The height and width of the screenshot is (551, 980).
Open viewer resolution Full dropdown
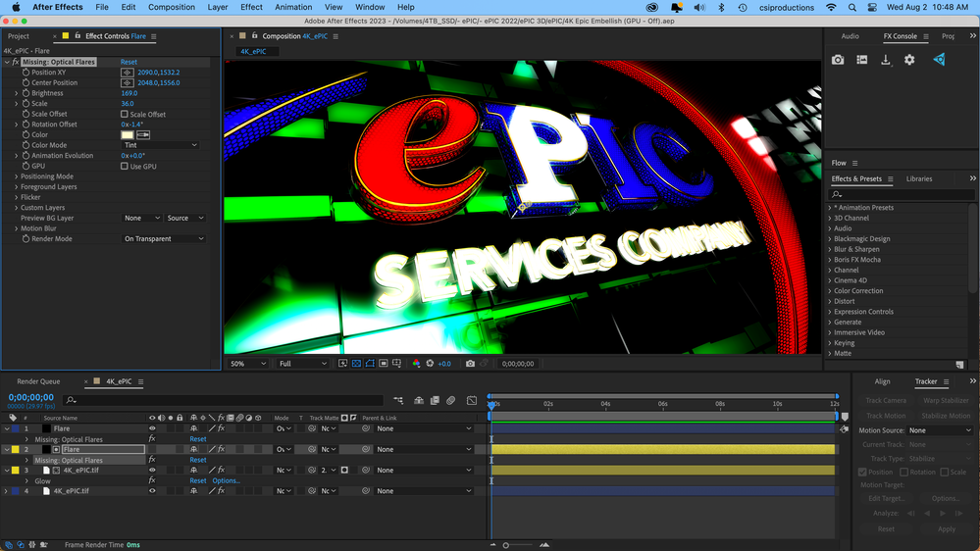(303, 364)
